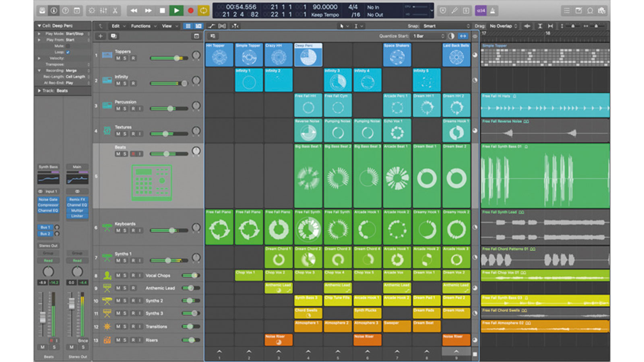Enable the Loop checkbox in inspector
Screen dimensions: 644x362
click(x=68, y=52)
